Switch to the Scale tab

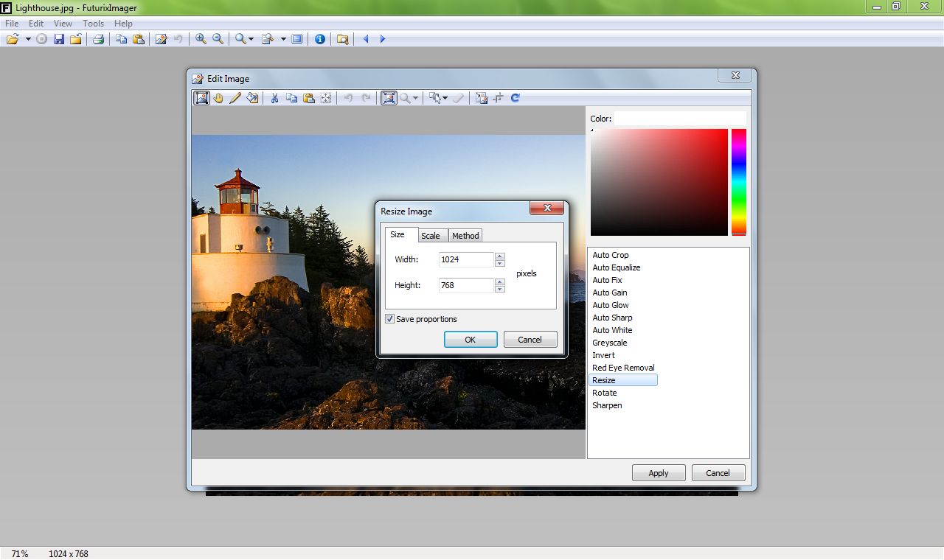pyautogui.click(x=431, y=236)
